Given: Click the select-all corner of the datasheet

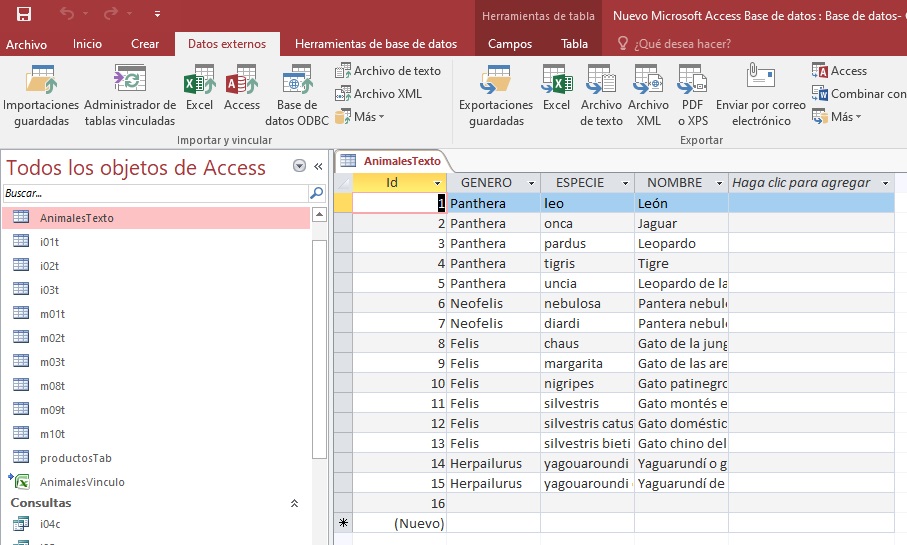Looking at the screenshot, I should pos(343,183).
